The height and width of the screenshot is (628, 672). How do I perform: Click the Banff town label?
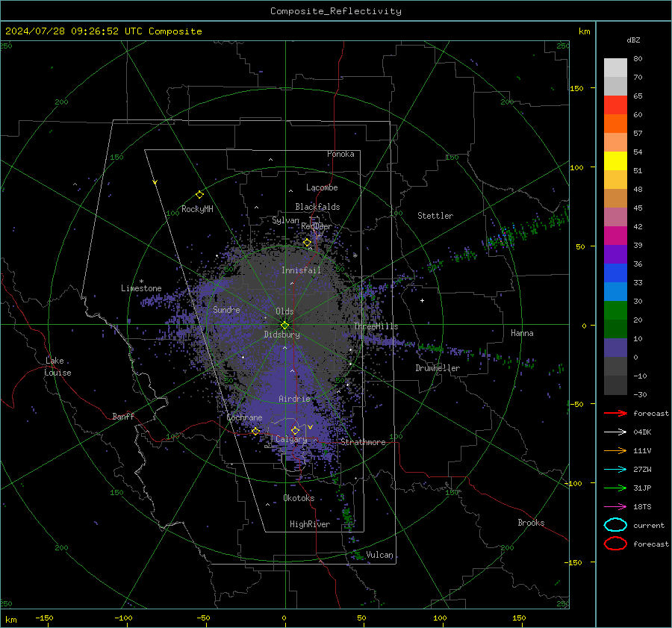[x=123, y=416]
